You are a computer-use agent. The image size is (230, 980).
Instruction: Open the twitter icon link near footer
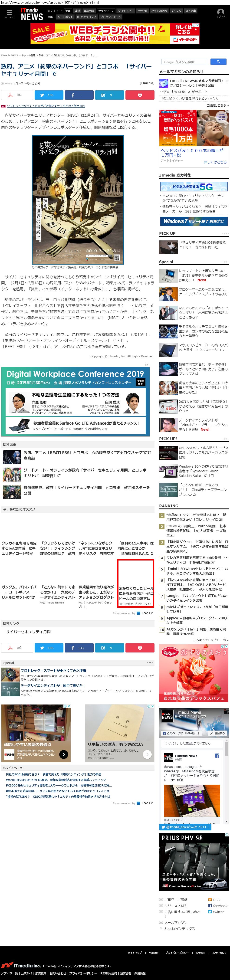[210, 912]
